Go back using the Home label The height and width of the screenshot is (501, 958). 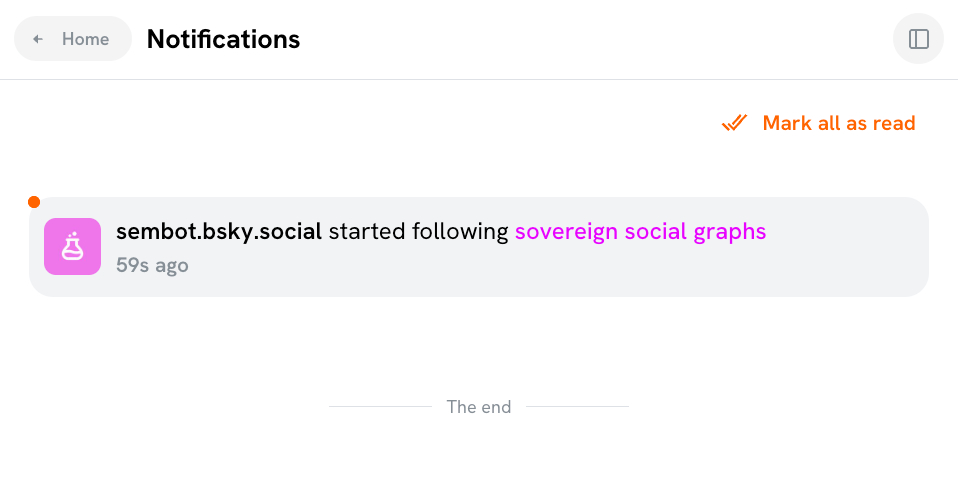point(85,39)
